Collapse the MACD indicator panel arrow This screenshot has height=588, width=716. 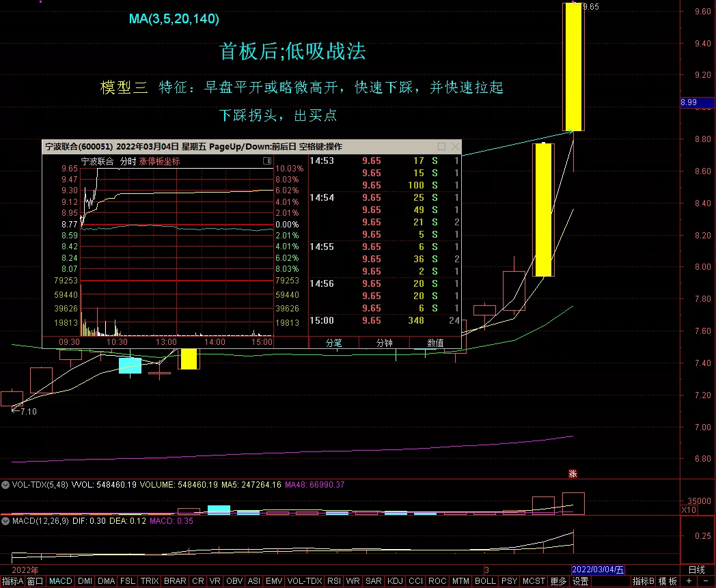point(5,521)
